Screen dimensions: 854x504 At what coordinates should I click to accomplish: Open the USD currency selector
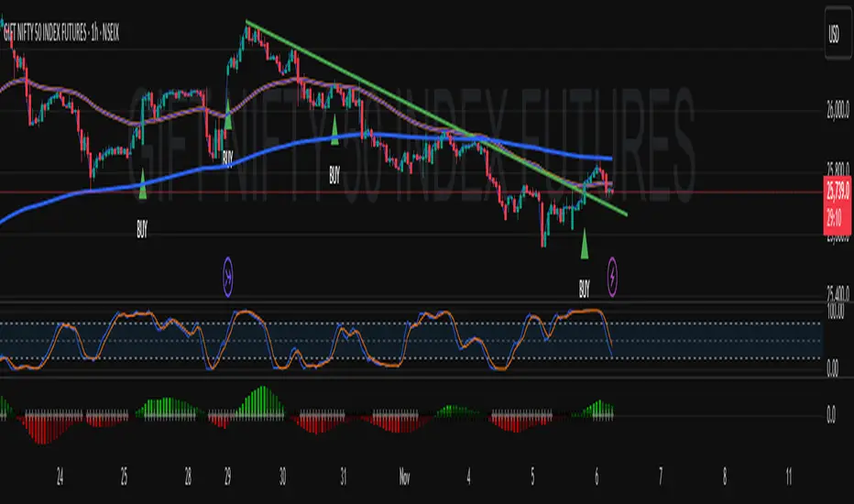pos(838,34)
